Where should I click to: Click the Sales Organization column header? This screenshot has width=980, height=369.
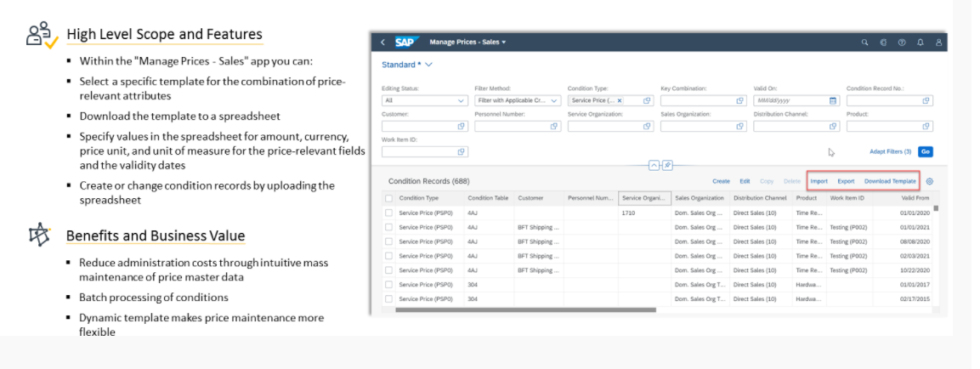[x=698, y=198]
